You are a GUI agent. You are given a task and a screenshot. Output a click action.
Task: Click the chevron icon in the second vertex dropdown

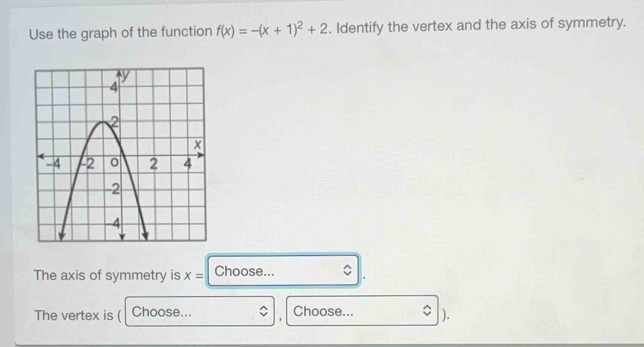pyautogui.click(x=427, y=310)
